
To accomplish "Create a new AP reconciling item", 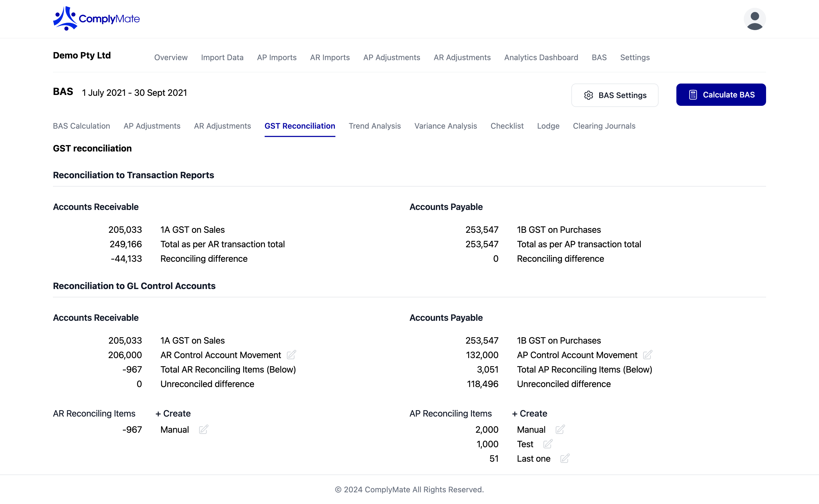I will (x=529, y=413).
